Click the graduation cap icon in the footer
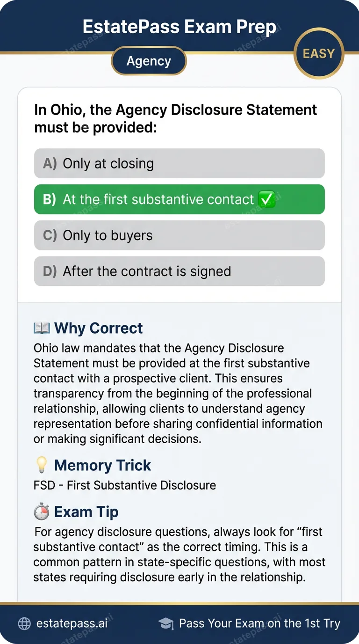Screen dimensions: 359x644 166,623
